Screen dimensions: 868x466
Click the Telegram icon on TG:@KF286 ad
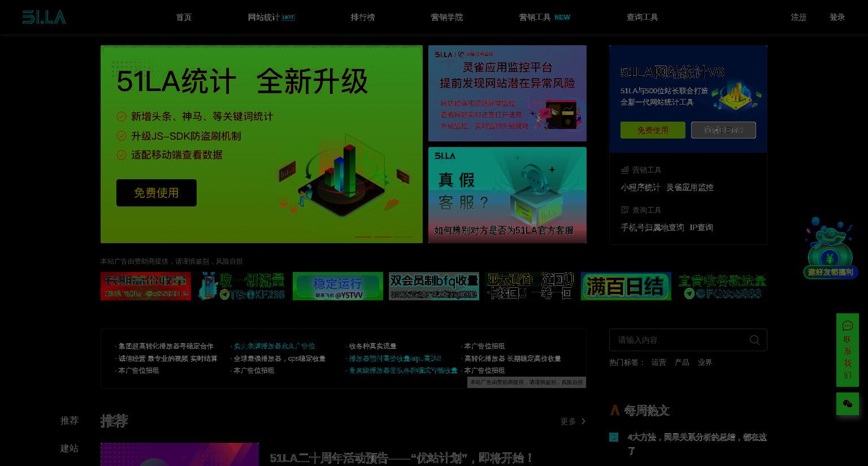pyautogui.click(x=225, y=294)
